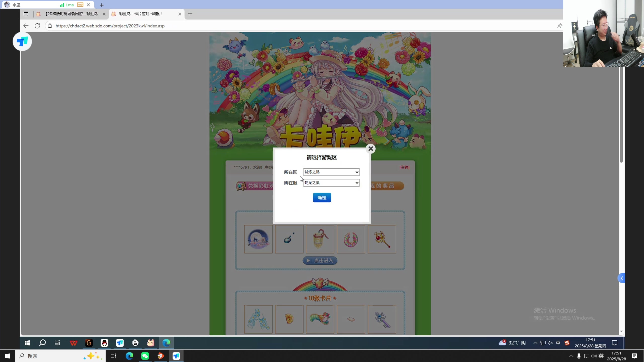Screen dimensions: 644x362
Task: Select the golden shell prize thumbnail
Action: click(289, 319)
